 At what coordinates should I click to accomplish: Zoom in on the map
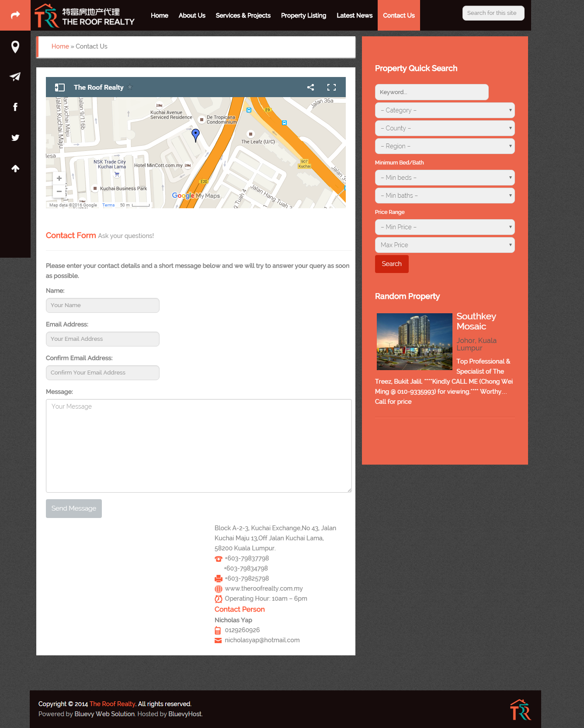click(x=59, y=178)
